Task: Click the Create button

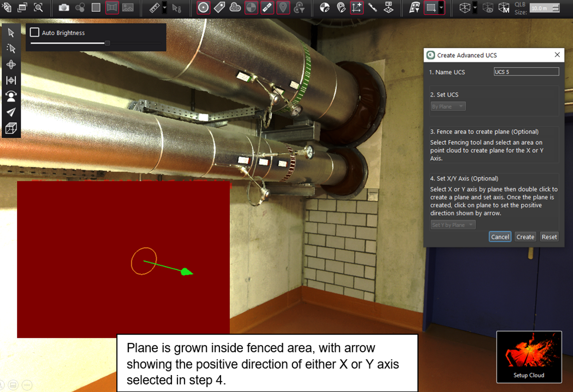Action: (525, 237)
